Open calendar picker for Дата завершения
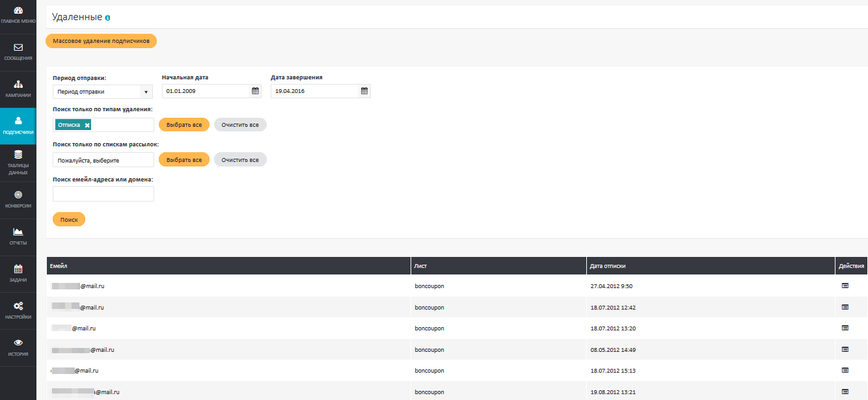 [364, 91]
